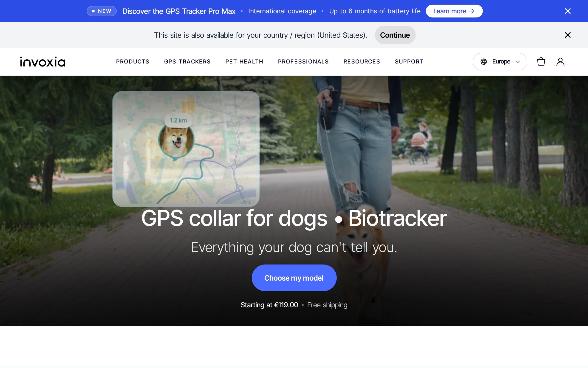Go to homepage via the invoxia logo

tap(43, 62)
